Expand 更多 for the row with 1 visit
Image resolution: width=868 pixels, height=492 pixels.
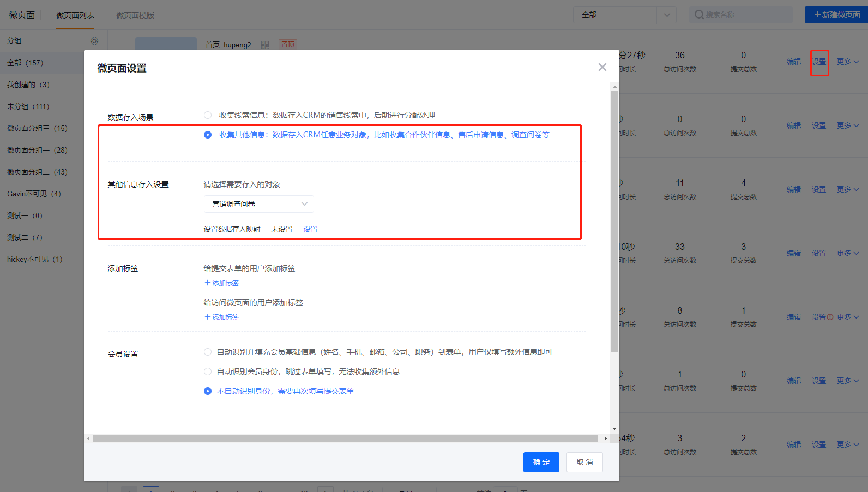[848, 381]
